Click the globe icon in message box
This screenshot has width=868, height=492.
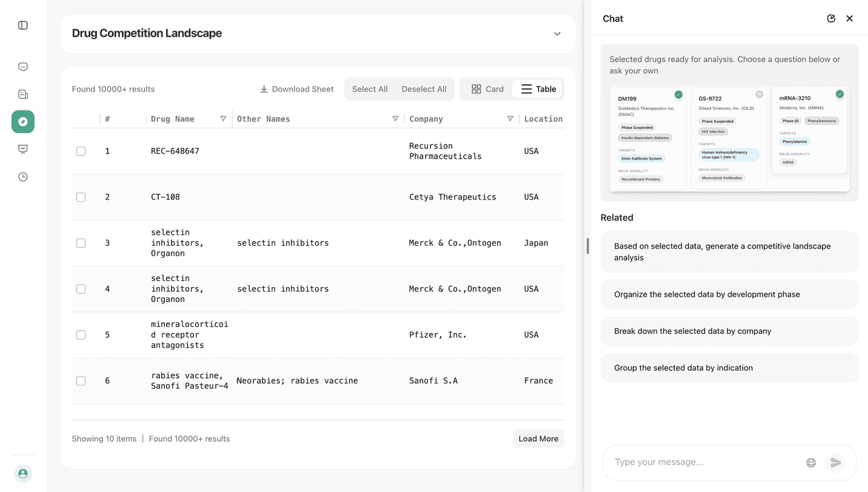pos(811,463)
